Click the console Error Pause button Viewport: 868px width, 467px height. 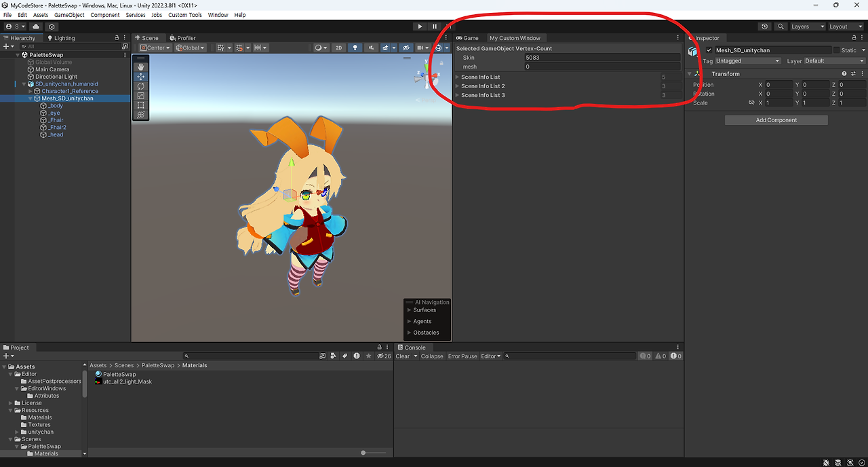coord(462,356)
